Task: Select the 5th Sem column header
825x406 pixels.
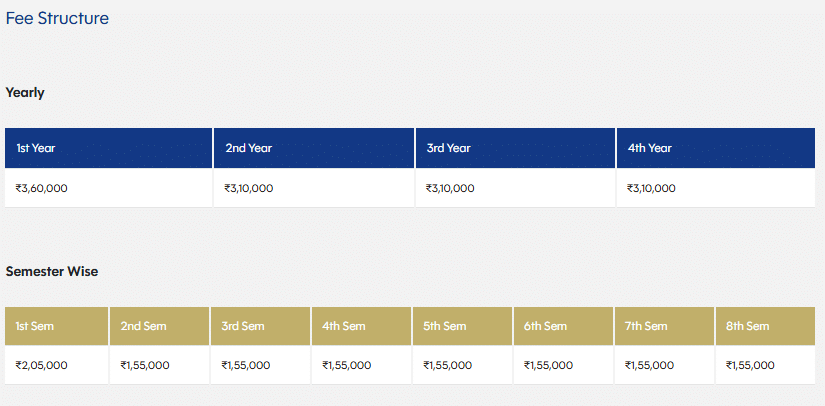Action: tap(446, 326)
